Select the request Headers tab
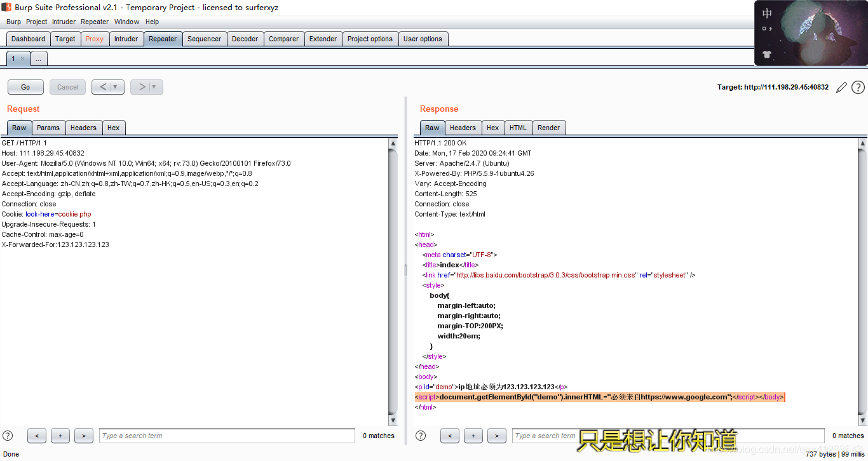Screen dimensions: 868x461 83,128
